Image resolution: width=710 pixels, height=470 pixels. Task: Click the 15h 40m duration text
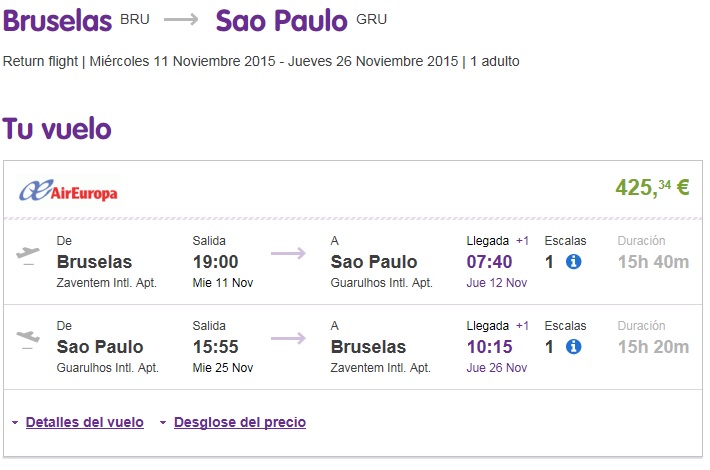coord(653,262)
